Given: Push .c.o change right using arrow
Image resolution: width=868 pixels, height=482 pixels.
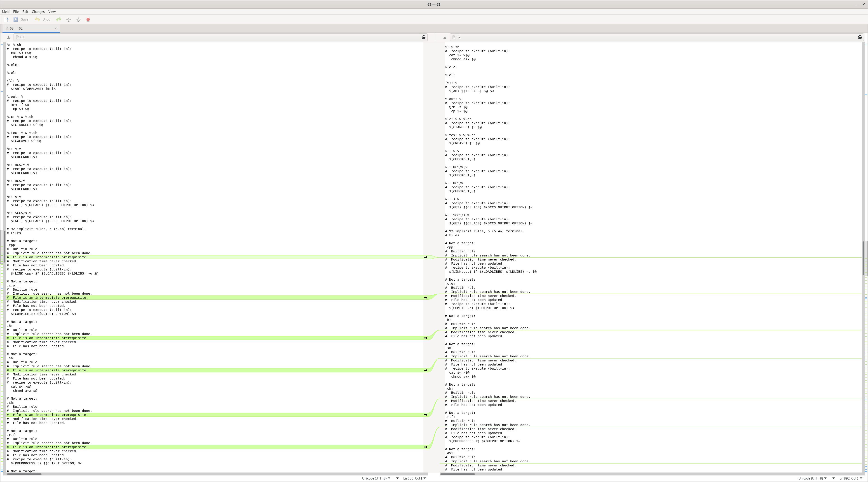Looking at the screenshot, I should click(426, 298).
